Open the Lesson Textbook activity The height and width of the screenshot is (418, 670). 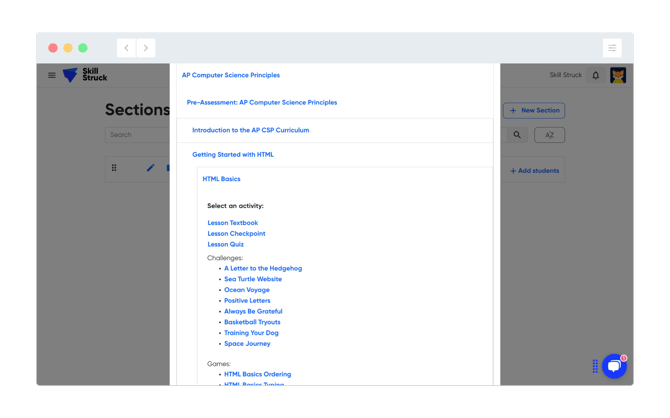[233, 223]
